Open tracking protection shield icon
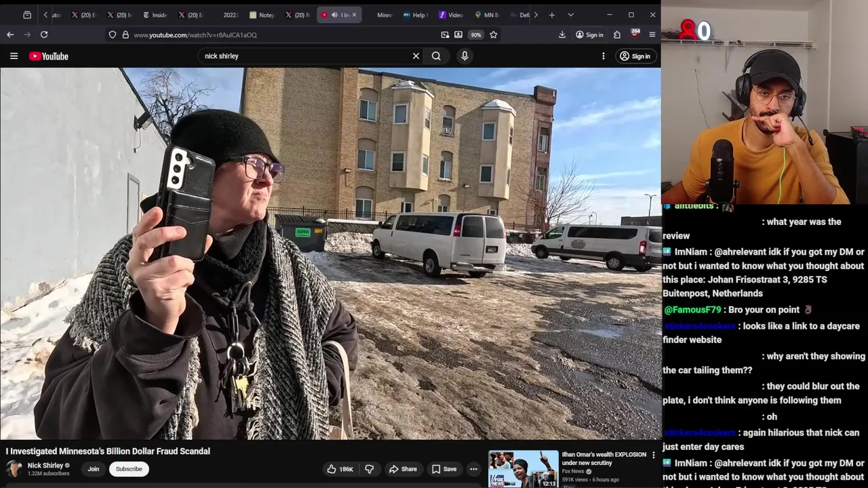Image resolution: width=868 pixels, height=488 pixels. [113, 35]
